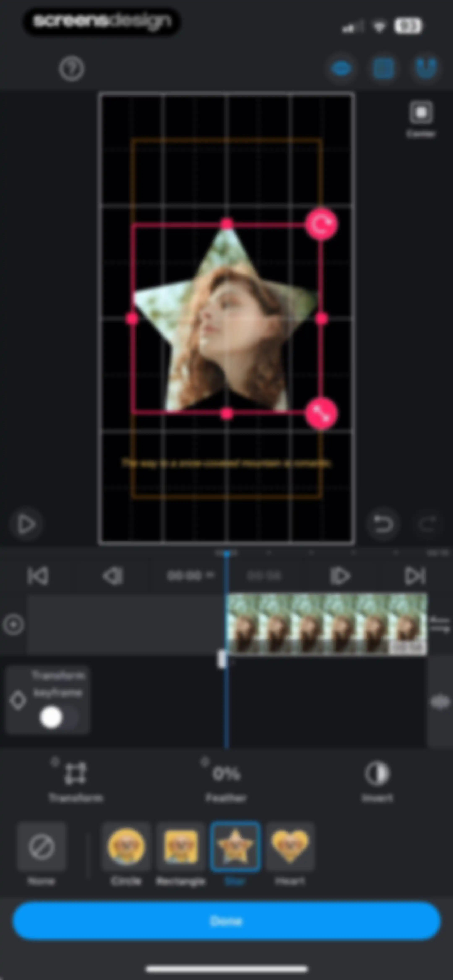Image resolution: width=453 pixels, height=980 pixels.
Task: Select the None mask option
Action: pyautogui.click(x=42, y=854)
